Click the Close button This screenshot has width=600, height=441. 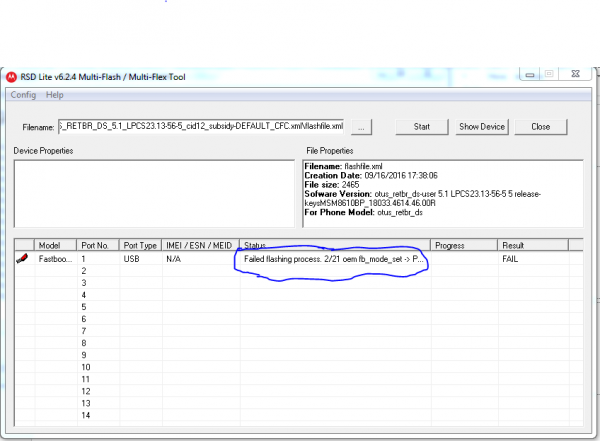541,127
